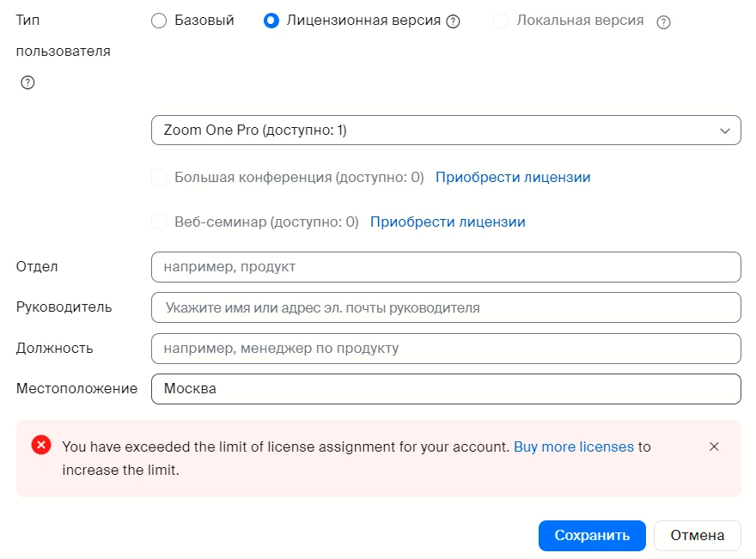756x559 pixels.
Task: Click the Сохранить button
Action: click(x=592, y=536)
